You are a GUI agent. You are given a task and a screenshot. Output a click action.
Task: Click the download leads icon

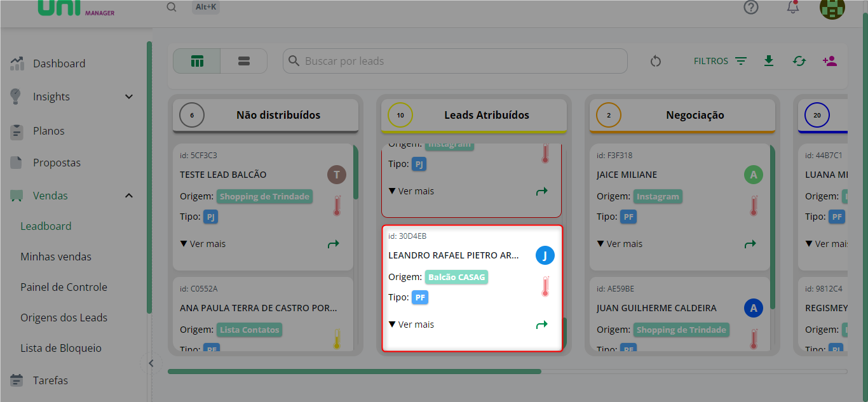(x=769, y=61)
